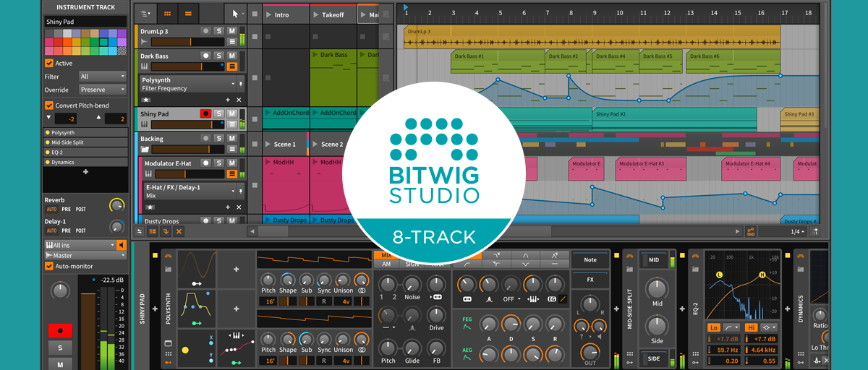The width and height of the screenshot is (868, 370).
Task: Click the follow-playback arrow icon below tracks
Action: click(166, 231)
